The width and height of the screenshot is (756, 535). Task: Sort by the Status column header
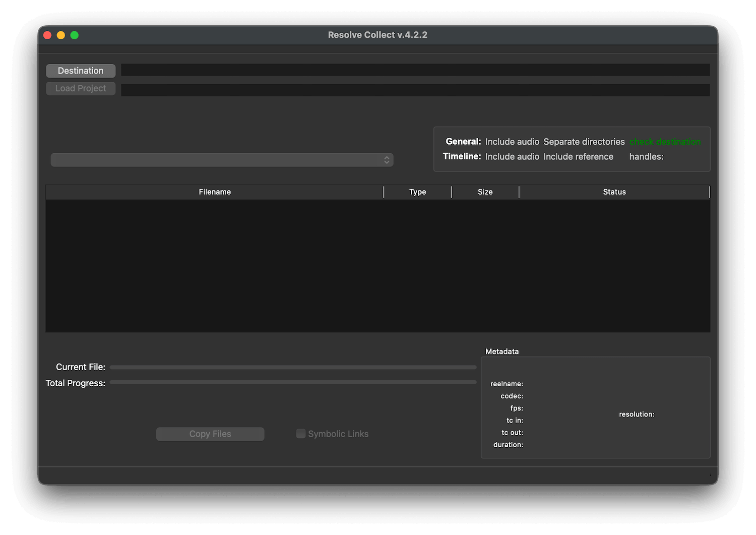tap(614, 192)
